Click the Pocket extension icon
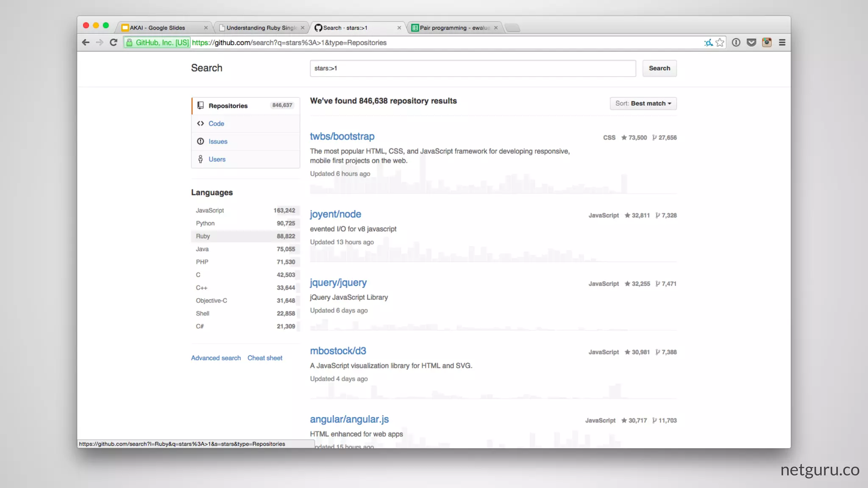Screen dimensions: 868x488 point(751,42)
